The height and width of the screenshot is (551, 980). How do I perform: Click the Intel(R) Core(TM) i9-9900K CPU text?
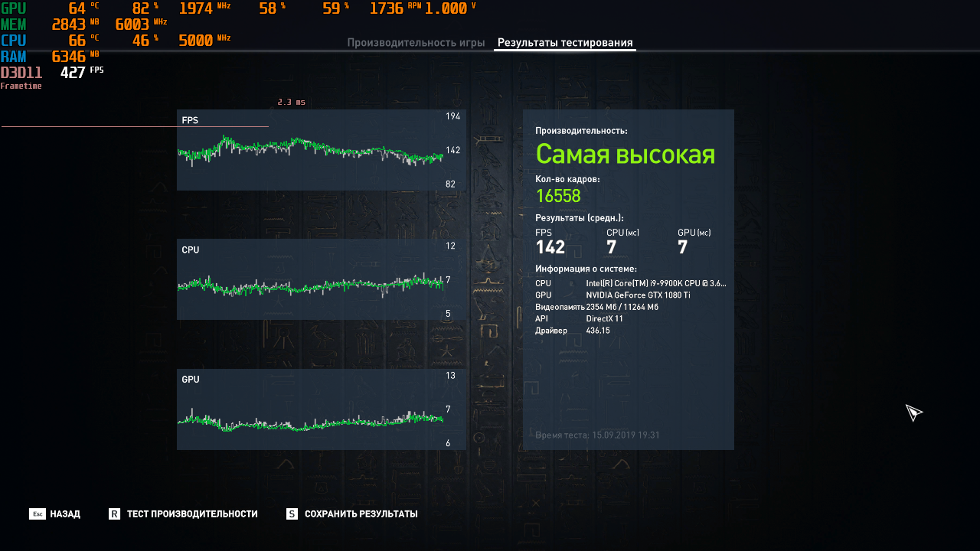tap(656, 283)
